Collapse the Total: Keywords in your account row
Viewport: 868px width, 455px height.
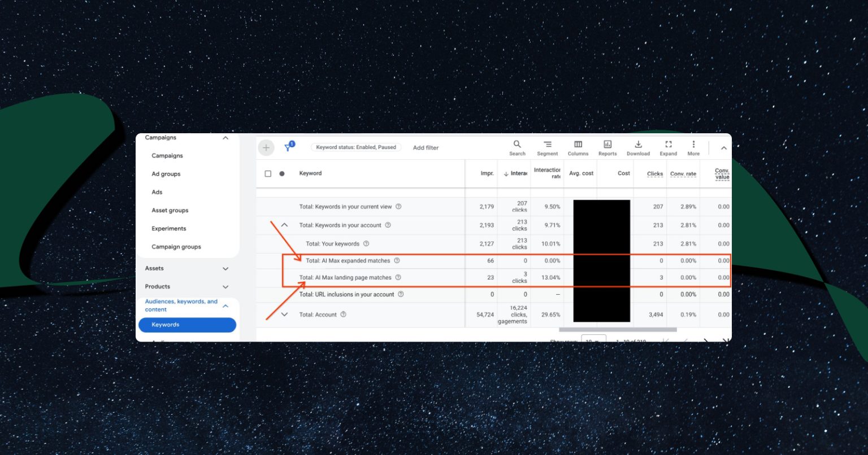click(x=284, y=225)
